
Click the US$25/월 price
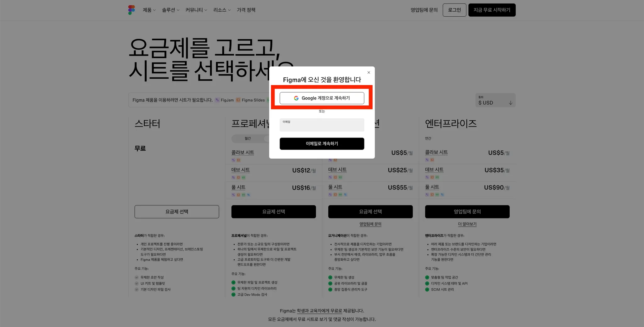[400, 170]
